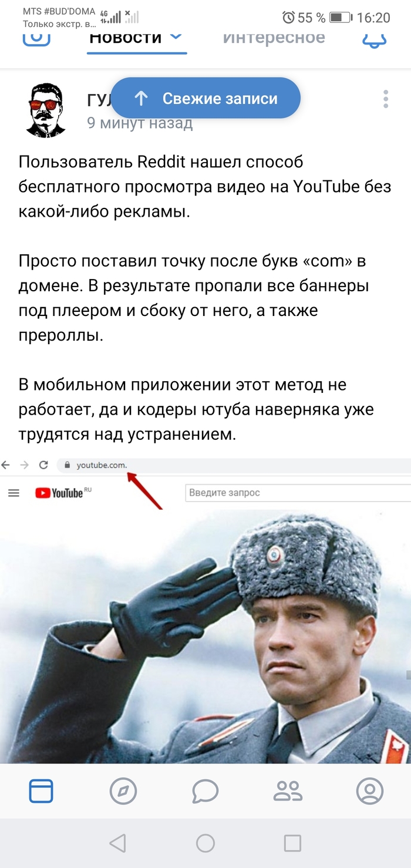Open the '9 минут назад' post timestamp
The width and height of the screenshot is (411, 868).
pos(140,123)
